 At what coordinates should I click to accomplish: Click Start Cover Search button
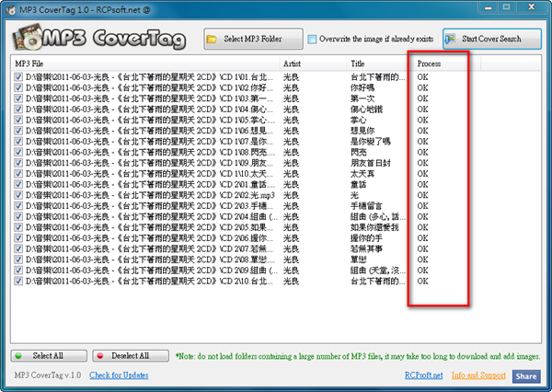492,39
